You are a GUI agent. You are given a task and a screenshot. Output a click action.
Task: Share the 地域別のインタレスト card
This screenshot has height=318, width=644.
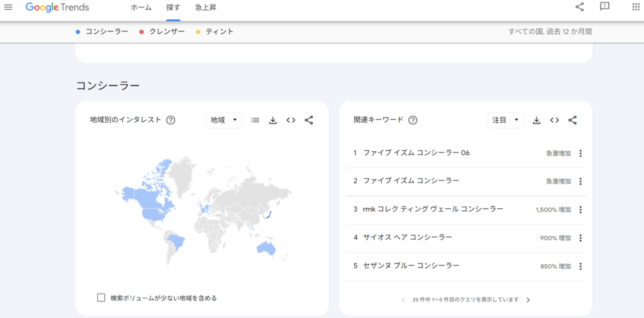tap(309, 120)
